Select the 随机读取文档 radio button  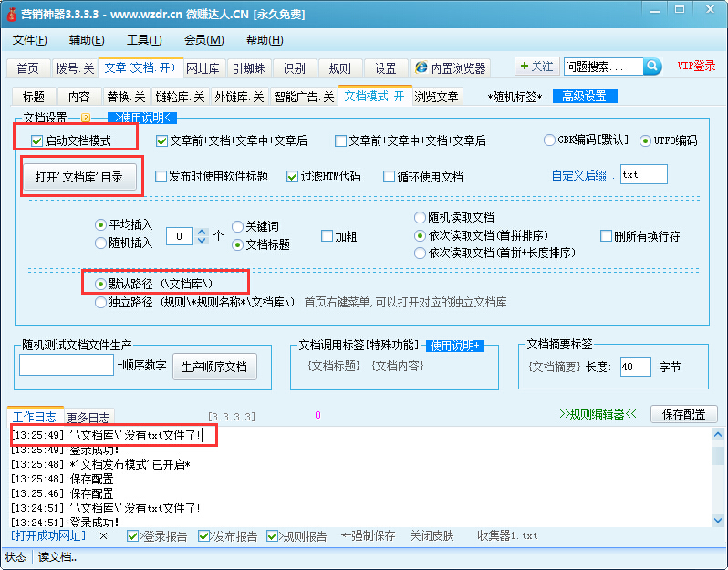[x=420, y=217]
